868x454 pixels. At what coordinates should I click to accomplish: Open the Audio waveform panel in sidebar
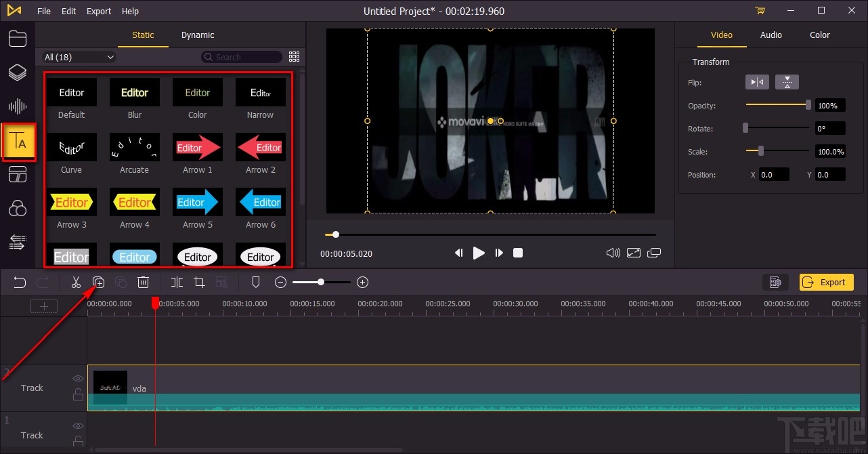click(18, 106)
